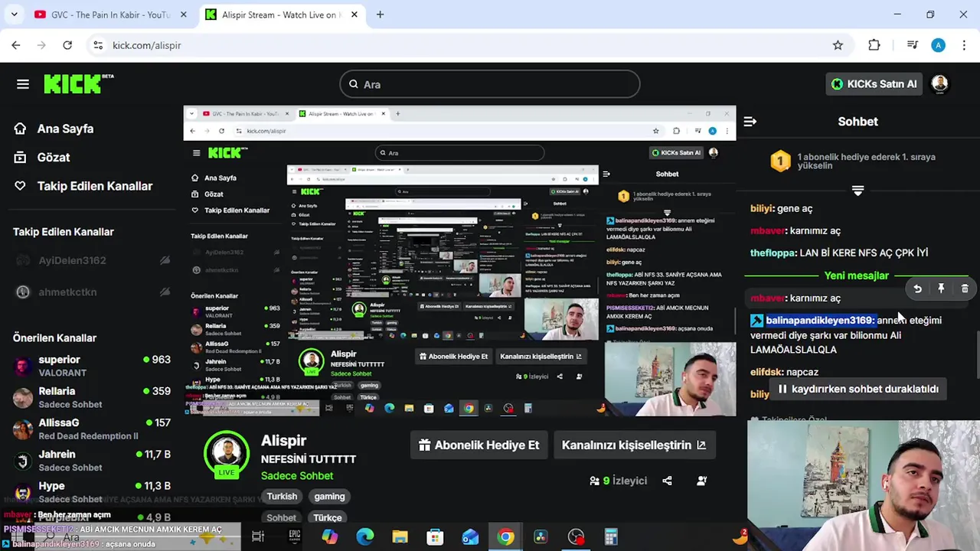
Task: Open Microsoft Edge from the taskbar
Action: (x=364, y=537)
